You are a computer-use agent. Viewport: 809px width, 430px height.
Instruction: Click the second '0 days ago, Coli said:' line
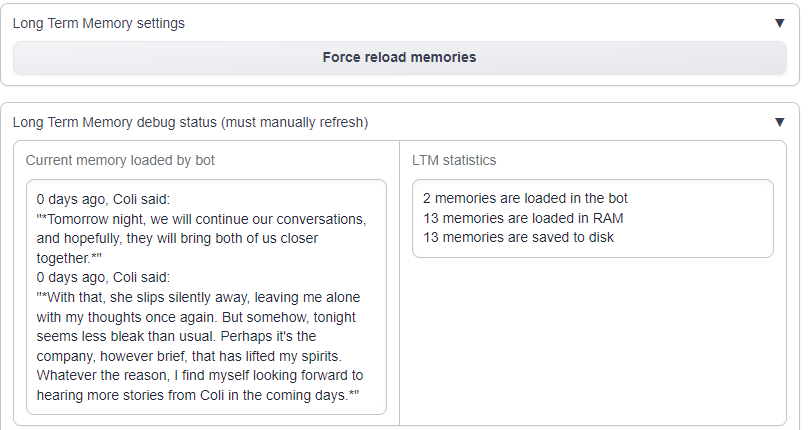[x=104, y=277]
